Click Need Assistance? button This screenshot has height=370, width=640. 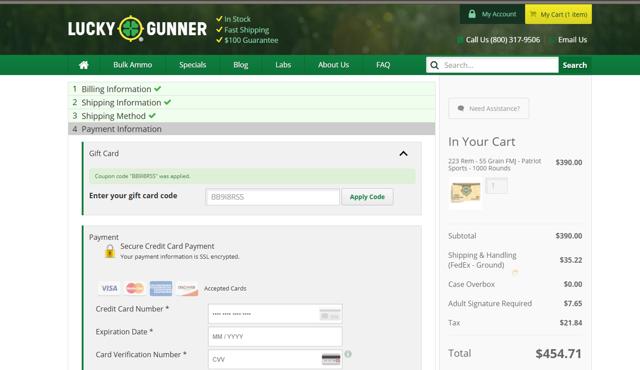pyautogui.click(x=489, y=109)
